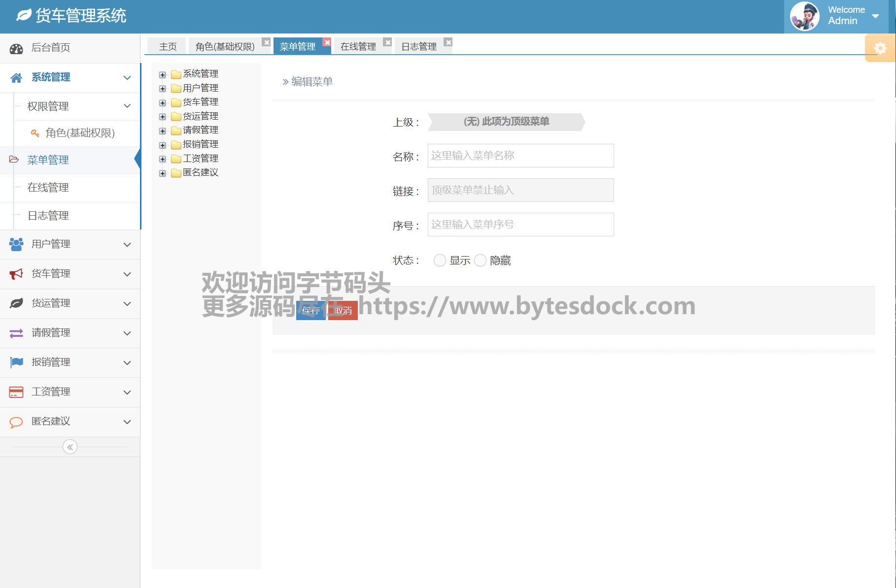
Task: Collapse sidebar with double-arrow icon
Action: pyautogui.click(x=70, y=447)
